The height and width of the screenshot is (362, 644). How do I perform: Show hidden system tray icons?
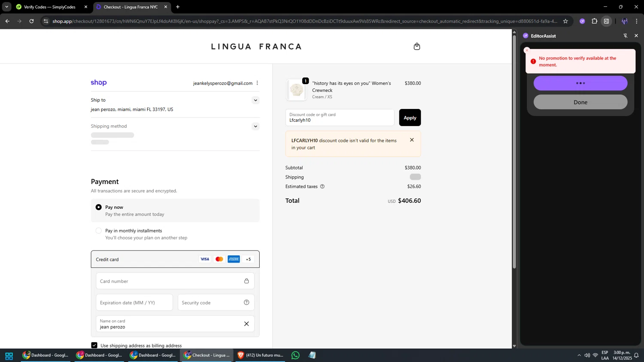[579, 356]
